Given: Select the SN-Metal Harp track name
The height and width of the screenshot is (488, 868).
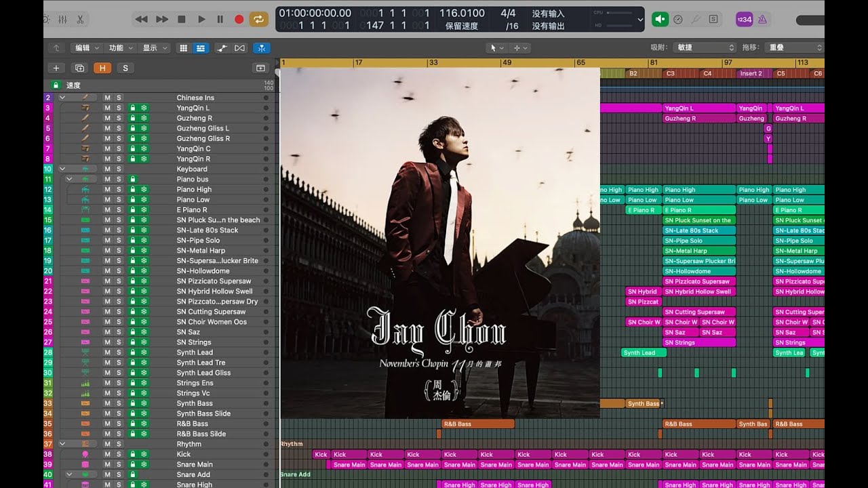Looking at the screenshot, I should point(201,250).
